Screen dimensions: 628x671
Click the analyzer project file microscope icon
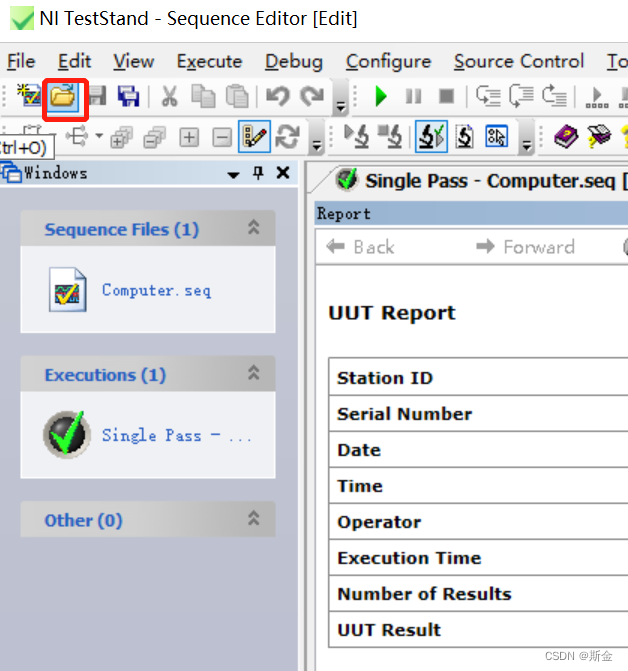pos(465,137)
